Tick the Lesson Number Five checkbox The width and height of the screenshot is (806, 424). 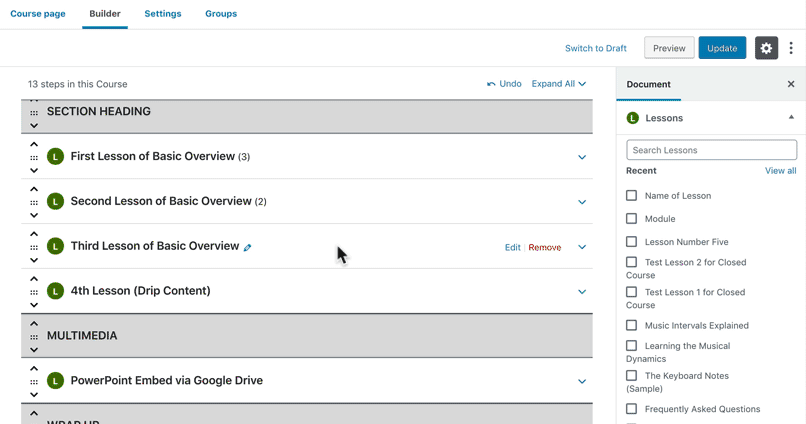(631, 241)
